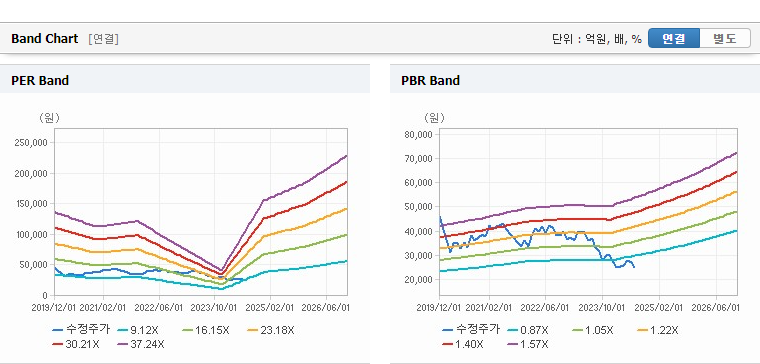Click the 250,000 label on PER axis
Viewport: 760px width, 364px height.
coord(32,143)
